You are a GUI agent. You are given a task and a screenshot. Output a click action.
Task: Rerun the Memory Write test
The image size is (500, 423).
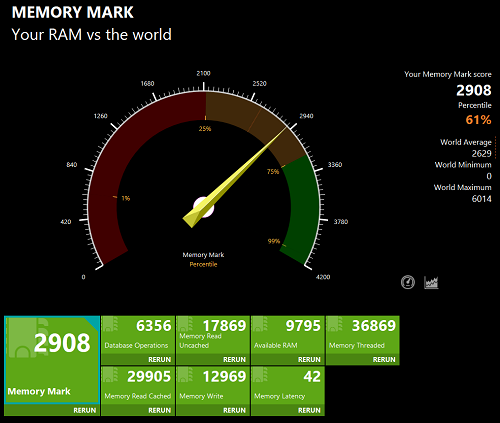[x=234, y=410]
